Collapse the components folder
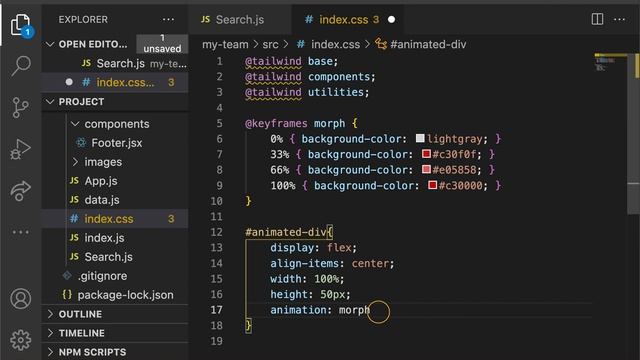The image size is (640, 360). point(75,124)
